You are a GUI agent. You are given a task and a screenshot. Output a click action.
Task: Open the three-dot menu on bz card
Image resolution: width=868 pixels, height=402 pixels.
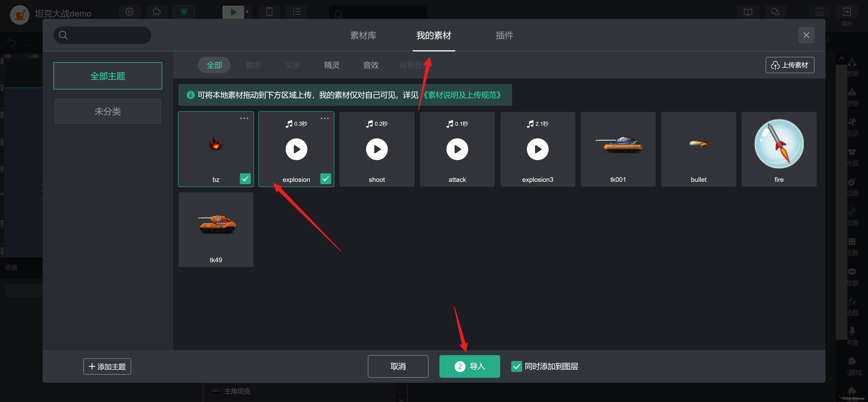pos(244,118)
